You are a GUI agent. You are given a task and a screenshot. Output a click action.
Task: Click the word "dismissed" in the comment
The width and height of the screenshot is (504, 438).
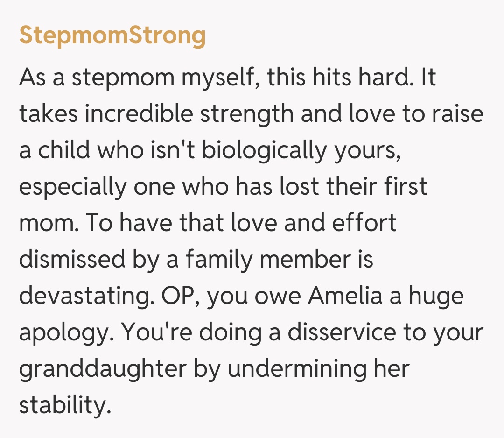72,260
